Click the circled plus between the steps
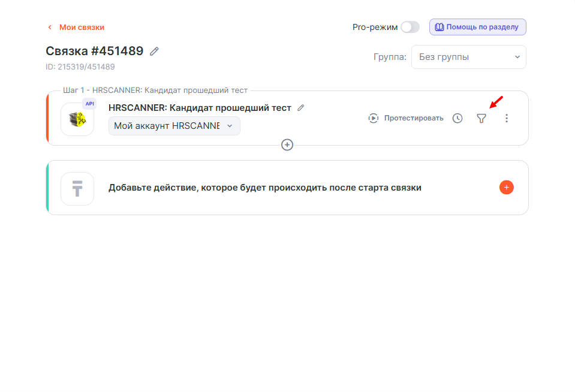Screen dimensions: 575x392 [287, 145]
